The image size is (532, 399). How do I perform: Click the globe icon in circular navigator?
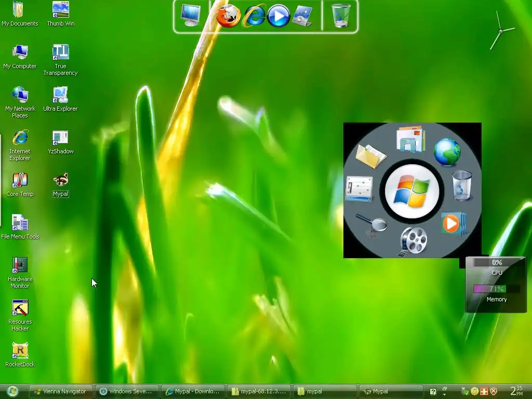pyautogui.click(x=447, y=152)
